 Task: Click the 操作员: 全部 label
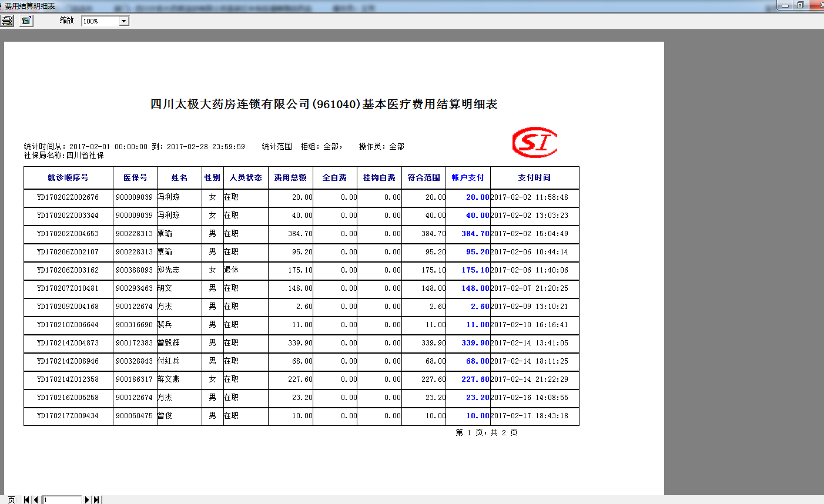381,146
